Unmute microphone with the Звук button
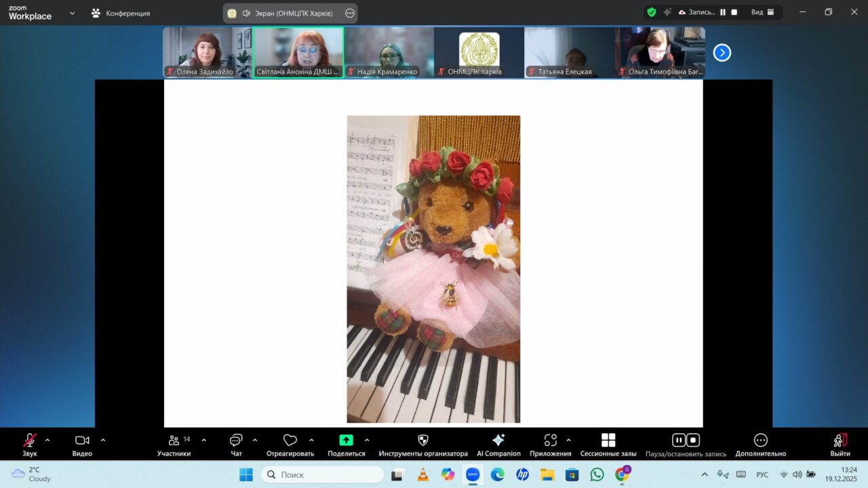This screenshot has width=868, height=488. click(30, 441)
